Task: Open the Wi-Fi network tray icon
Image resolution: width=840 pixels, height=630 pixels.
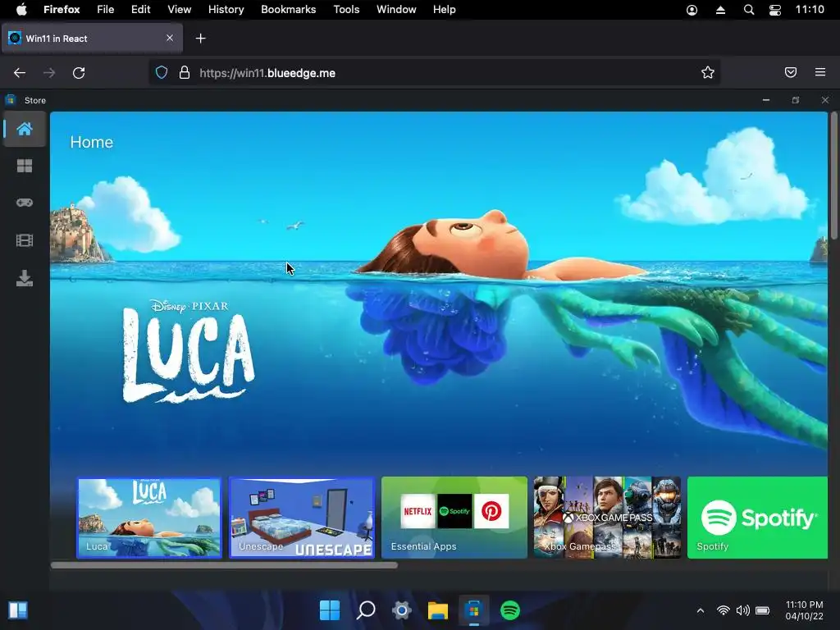Action: click(724, 610)
